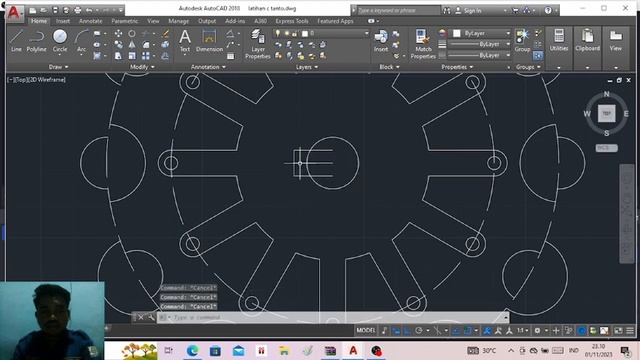Close the command line with X
The image size is (640, 360).
pyautogui.click(x=141, y=317)
